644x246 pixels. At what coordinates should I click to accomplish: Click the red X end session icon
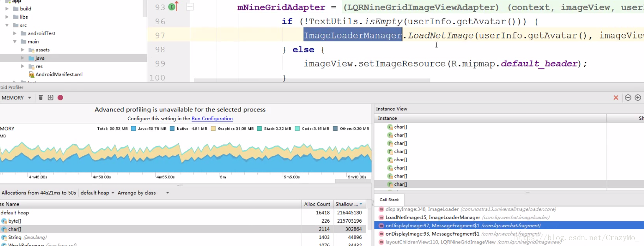(616, 98)
